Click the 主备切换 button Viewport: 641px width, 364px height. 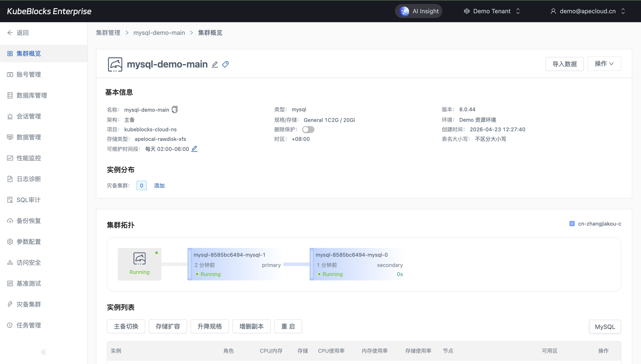point(126,326)
